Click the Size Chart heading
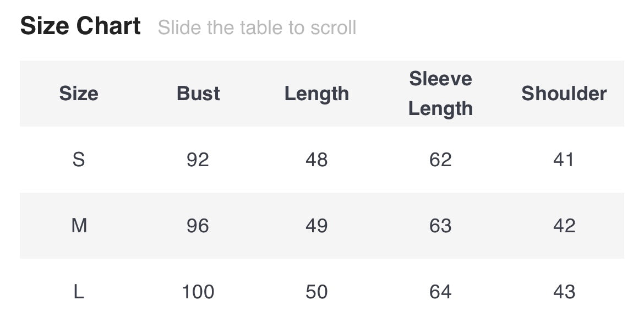Screen dimensions: 644x333 click(80, 26)
